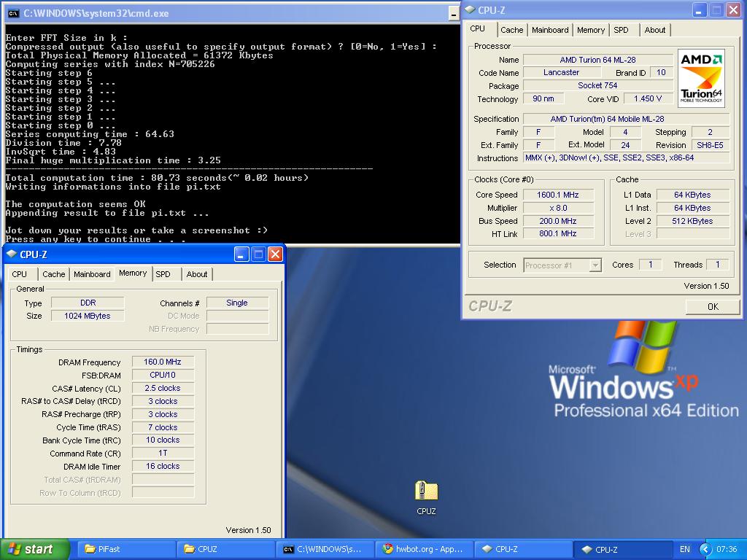The width and height of the screenshot is (747, 560).
Task: Click the AMD Turion 64 ML-28 name field
Action: [x=597, y=60]
